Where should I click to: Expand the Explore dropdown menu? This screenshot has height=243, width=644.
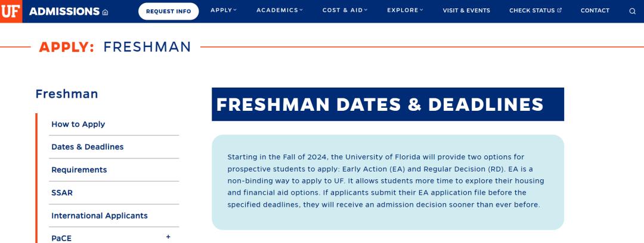pyautogui.click(x=405, y=10)
